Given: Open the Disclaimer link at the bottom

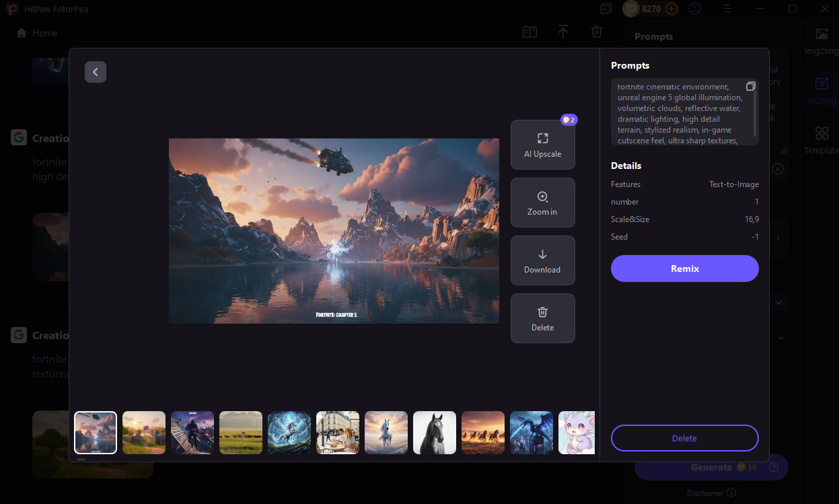Looking at the screenshot, I should point(705,493).
